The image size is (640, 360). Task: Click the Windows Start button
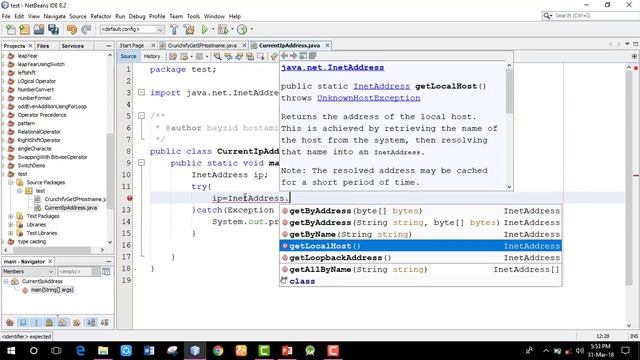[11, 351]
